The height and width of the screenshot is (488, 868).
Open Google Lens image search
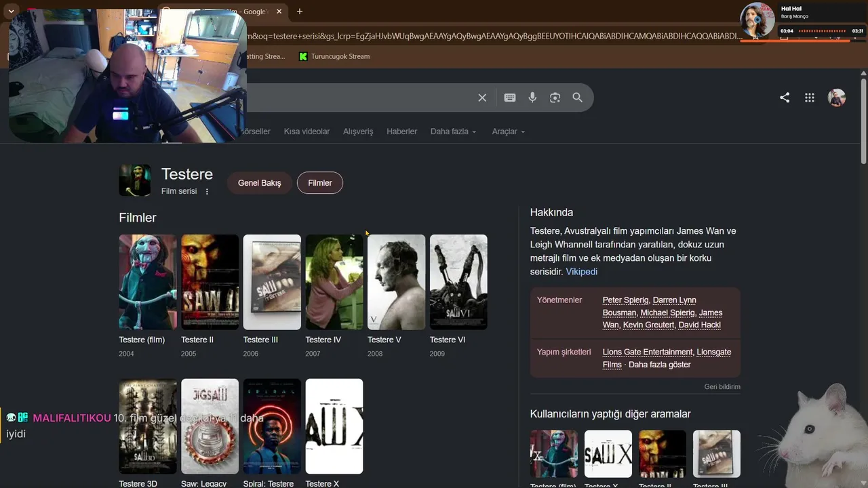[x=555, y=98]
